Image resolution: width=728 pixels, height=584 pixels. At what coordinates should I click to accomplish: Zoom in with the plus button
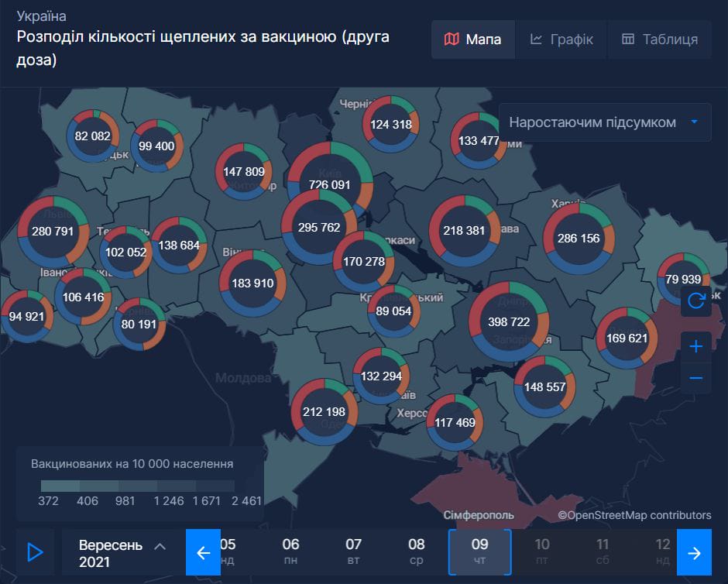(695, 346)
